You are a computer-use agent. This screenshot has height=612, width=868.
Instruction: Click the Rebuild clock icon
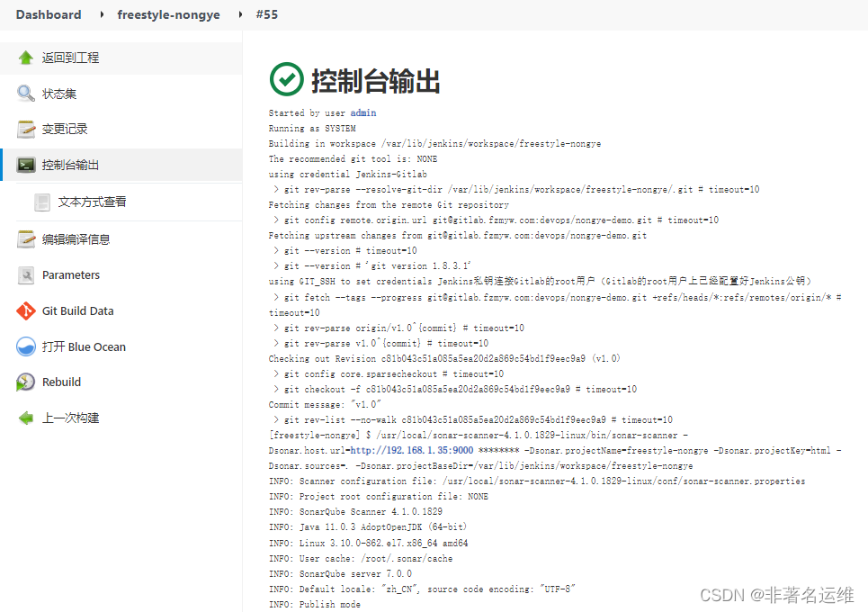click(x=25, y=382)
